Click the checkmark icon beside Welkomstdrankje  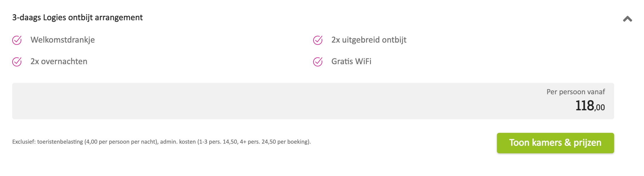tap(17, 40)
